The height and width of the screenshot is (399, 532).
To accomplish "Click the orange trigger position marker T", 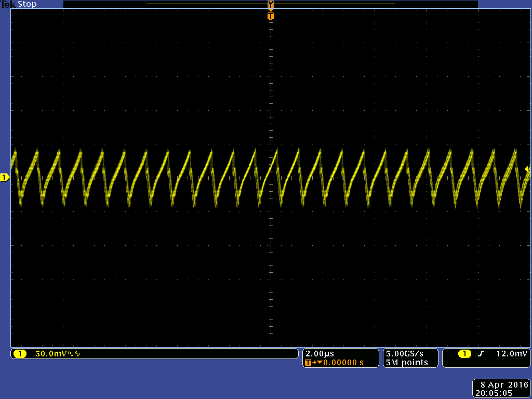I will click(x=270, y=16).
